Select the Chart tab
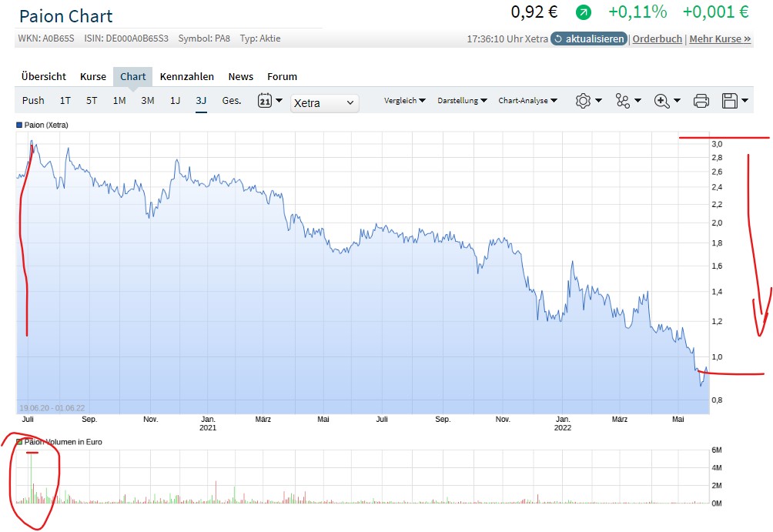 [132, 76]
